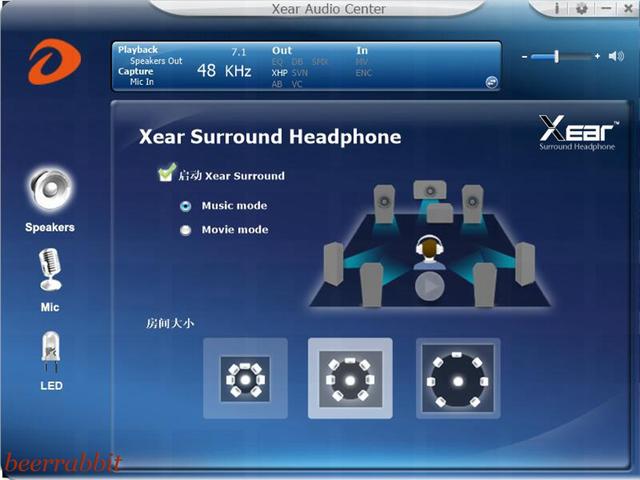This screenshot has height=480, width=640.
Task: Test the side right speaker in diagram
Action: 524,263
